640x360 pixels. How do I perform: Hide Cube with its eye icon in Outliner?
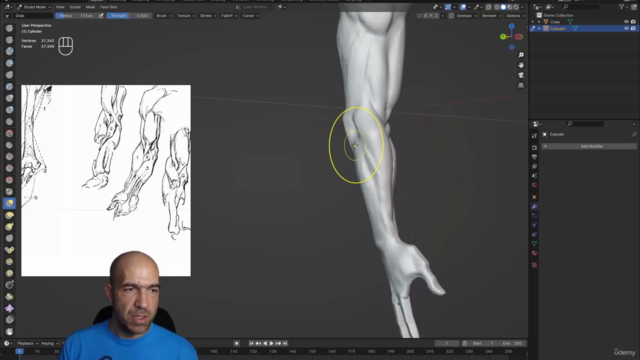click(x=626, y=22)
